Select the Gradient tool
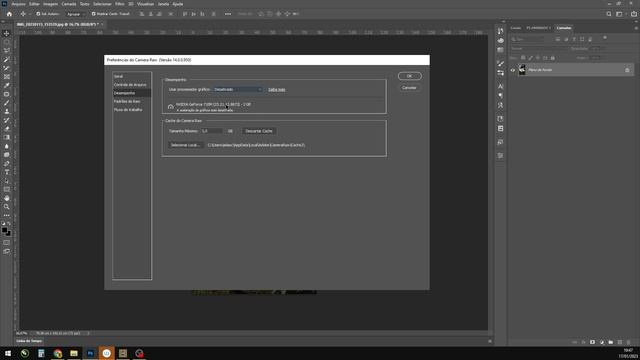Viewport: 640px width, 360px height. 7,138
